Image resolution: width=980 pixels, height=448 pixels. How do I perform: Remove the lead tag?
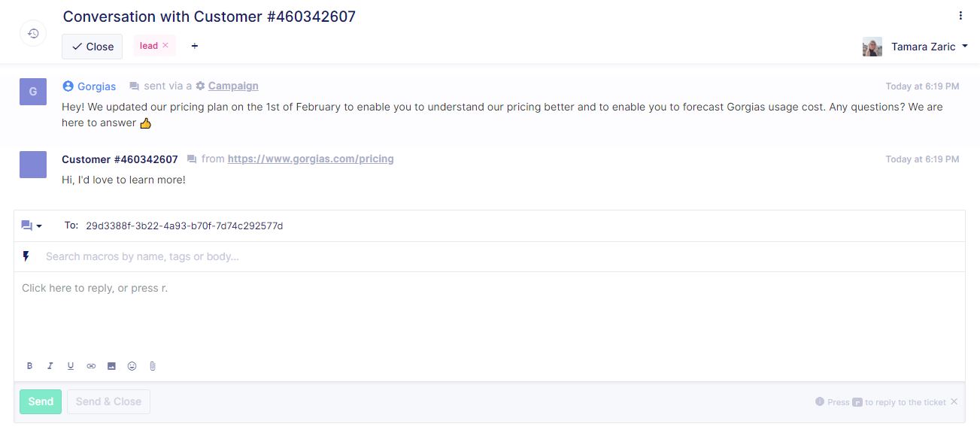point(165,45)
